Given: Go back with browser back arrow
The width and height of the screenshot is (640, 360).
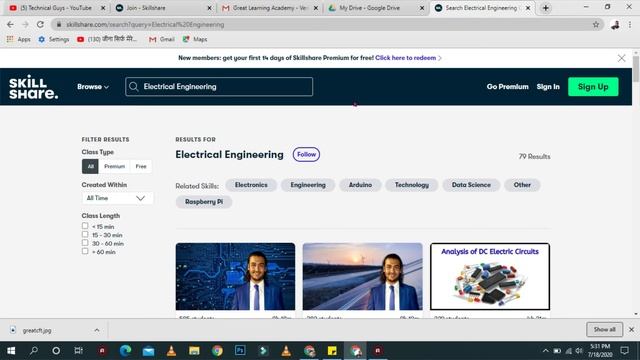Looking at the screenshot, I should (x=10, y=24).
